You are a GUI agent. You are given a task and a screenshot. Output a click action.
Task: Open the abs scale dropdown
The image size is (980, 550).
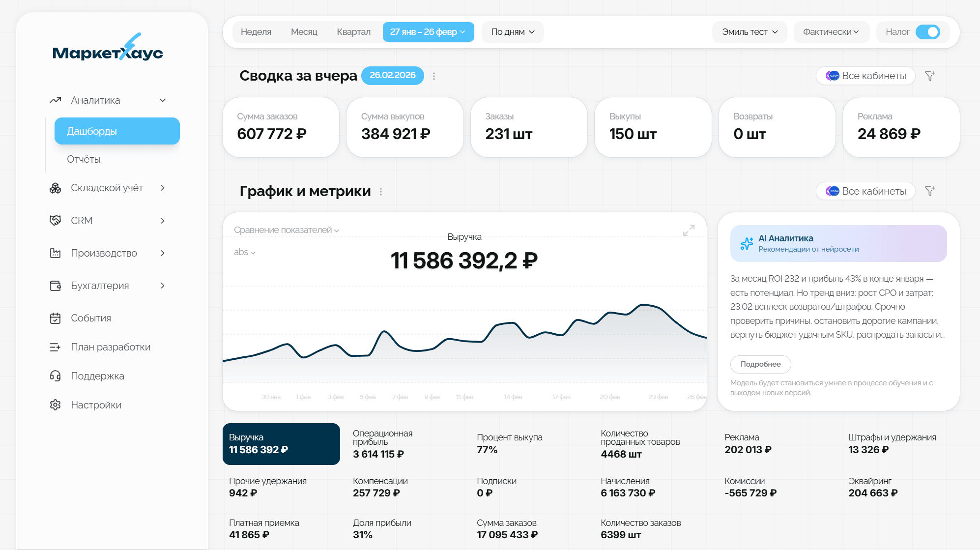244,252
